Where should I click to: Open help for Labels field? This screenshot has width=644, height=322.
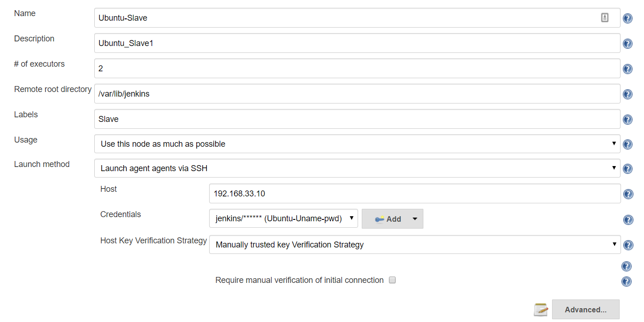[x=627, y=120]
